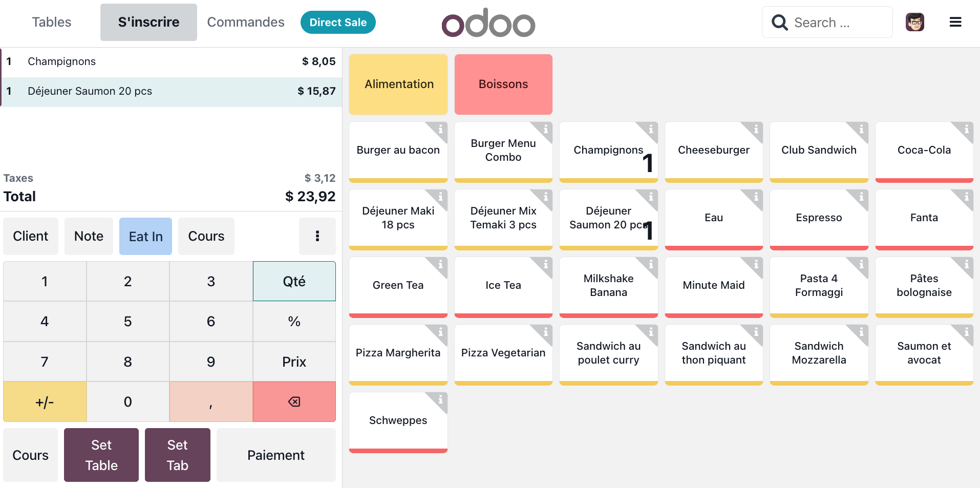Open the hamburger menu icon
The width and height of the screenshot is (980, 488).
click(955, 23)
